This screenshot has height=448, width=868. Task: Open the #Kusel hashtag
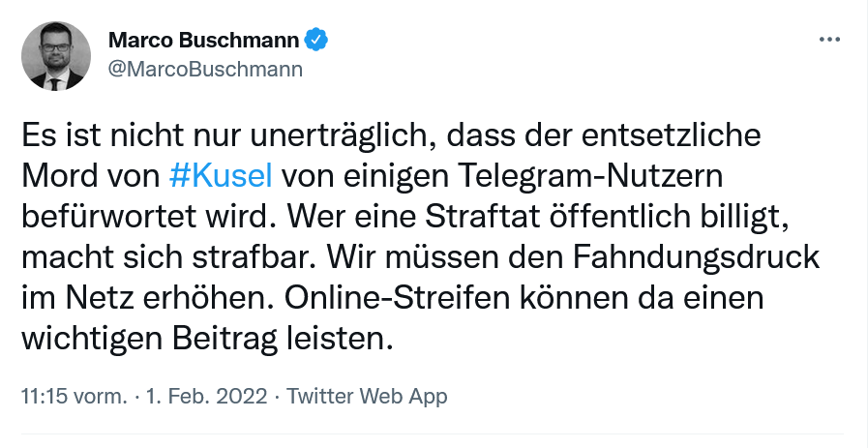click(220, 177)
